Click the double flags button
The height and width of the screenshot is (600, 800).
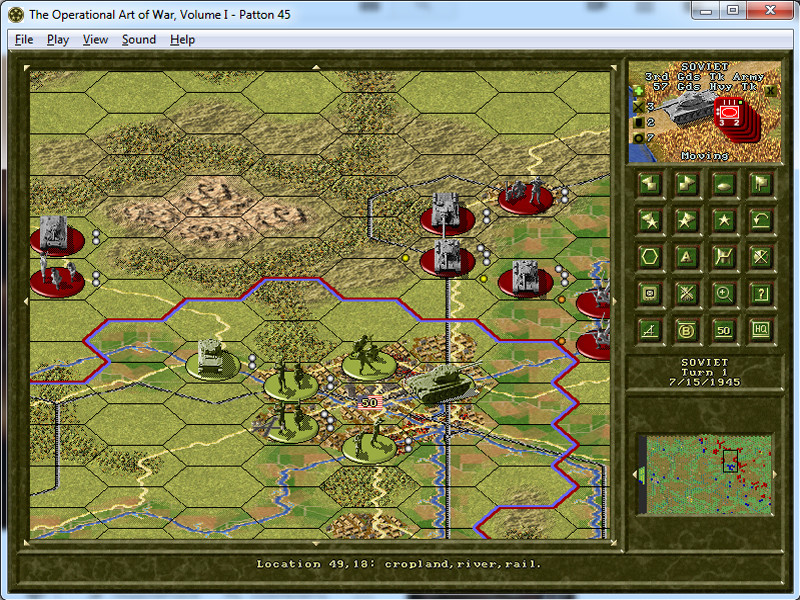760,184
